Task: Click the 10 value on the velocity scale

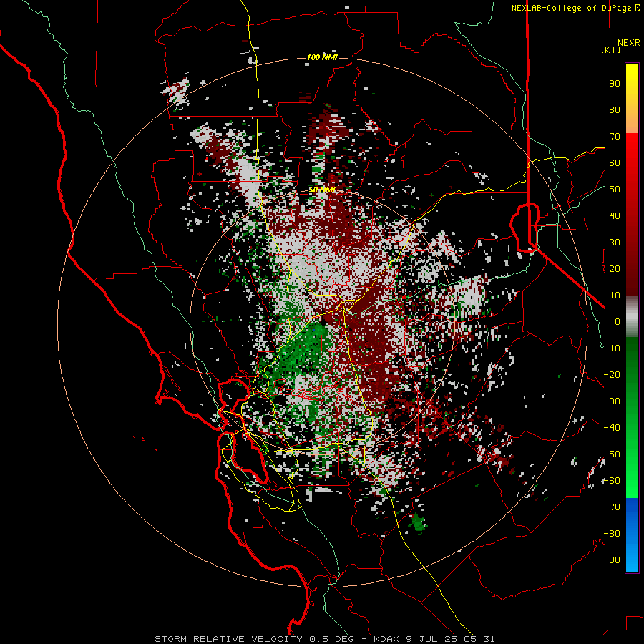Action: click(x=615, y=296)
